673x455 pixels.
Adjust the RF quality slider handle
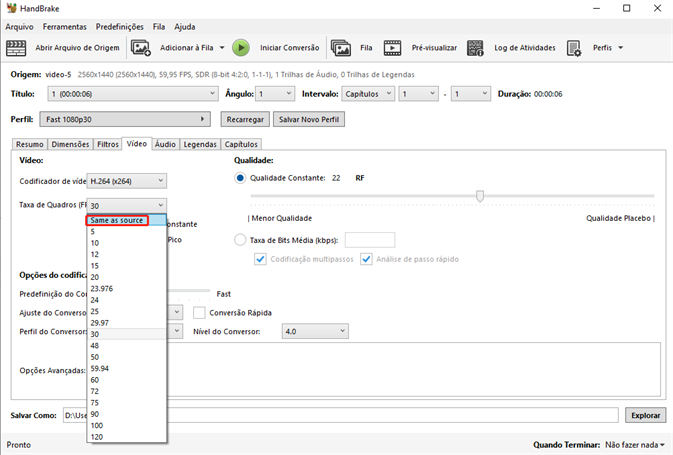click(480, 196)
